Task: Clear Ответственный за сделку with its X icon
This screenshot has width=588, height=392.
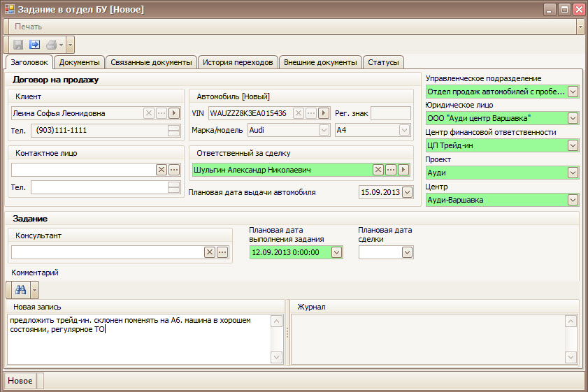Action: click(x=378, y=170)
